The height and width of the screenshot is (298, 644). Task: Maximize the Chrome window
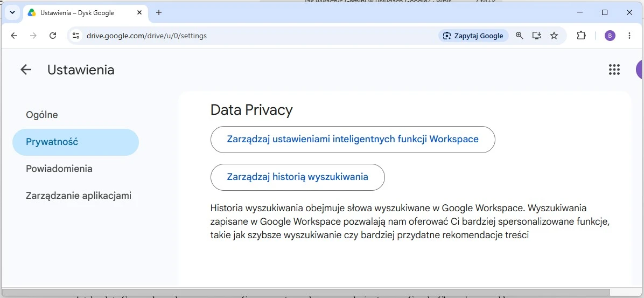(605, 13)
